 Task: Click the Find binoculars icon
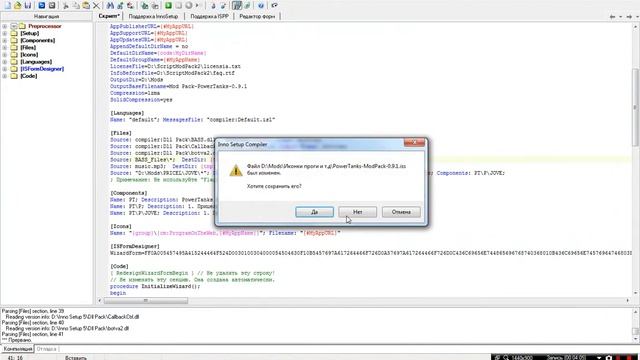coord(110,5)
